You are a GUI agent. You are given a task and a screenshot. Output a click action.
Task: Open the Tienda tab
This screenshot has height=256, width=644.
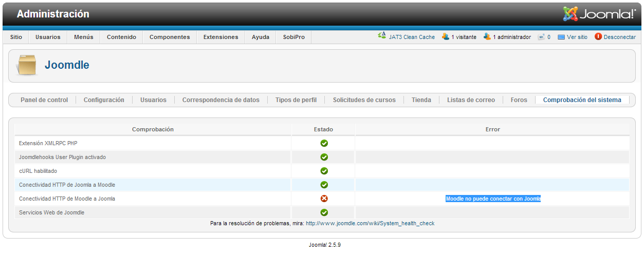(x=421, y=100)
